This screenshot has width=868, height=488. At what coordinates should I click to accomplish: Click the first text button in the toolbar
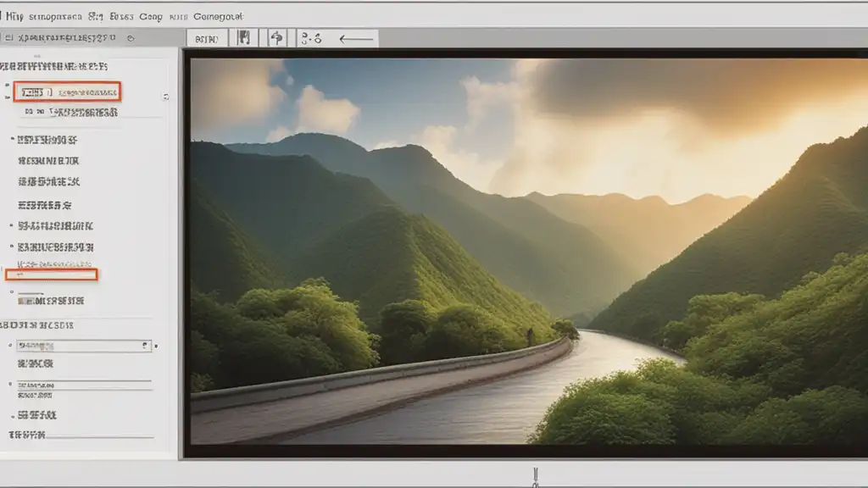pyautogui.click(x=207, y=39)
